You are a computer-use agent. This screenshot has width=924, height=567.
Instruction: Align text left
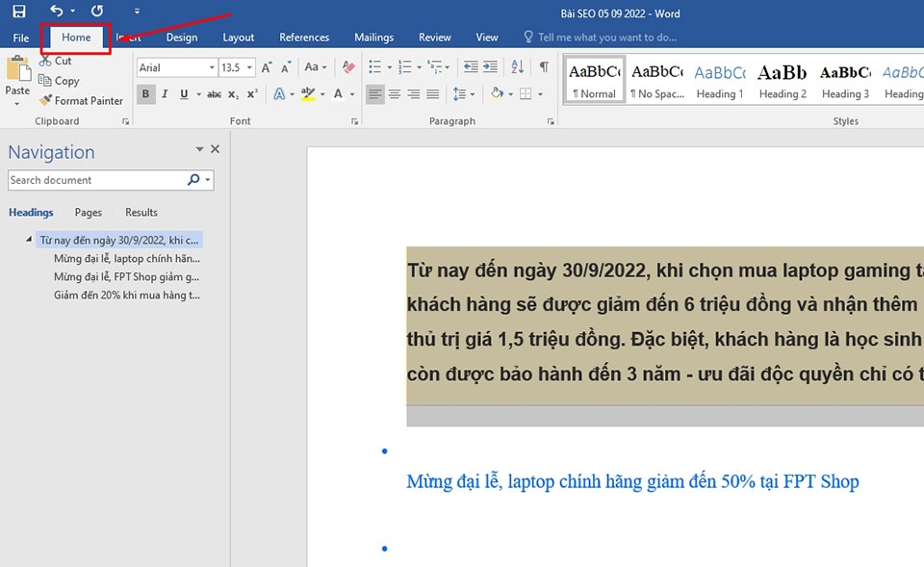[374, 93]
